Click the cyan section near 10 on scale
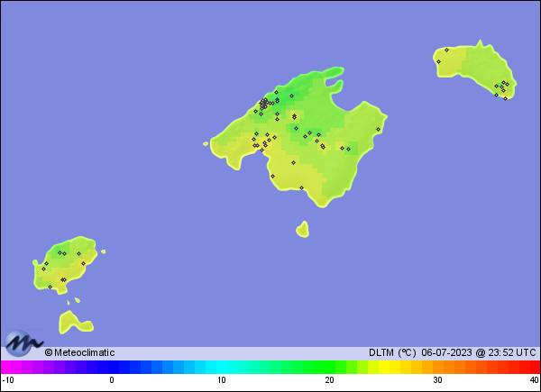Screen dimensions: 541x392 click(222, 367)
